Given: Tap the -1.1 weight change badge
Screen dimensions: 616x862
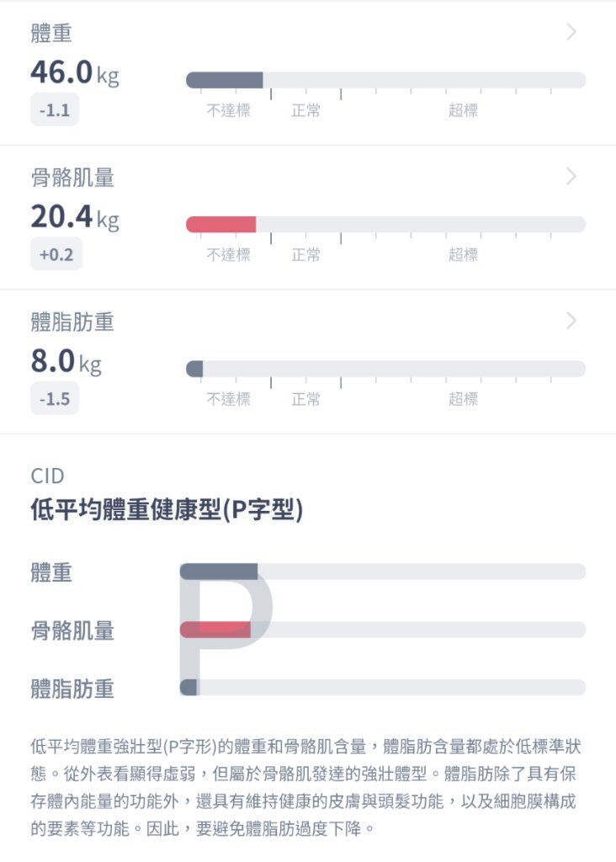Looking at the screenshot, I should pos(55,110).
